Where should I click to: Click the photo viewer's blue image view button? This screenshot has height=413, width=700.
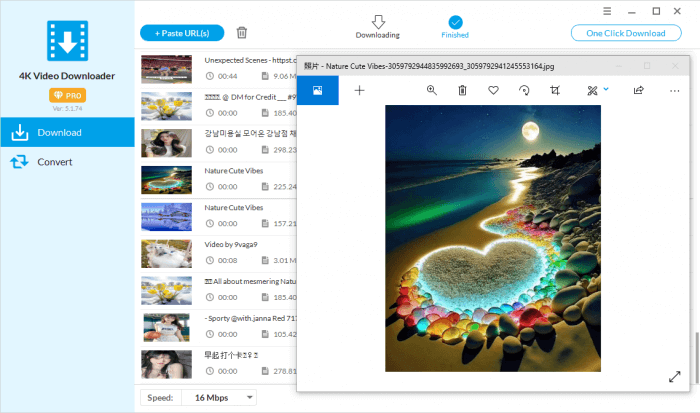point(318,90)
